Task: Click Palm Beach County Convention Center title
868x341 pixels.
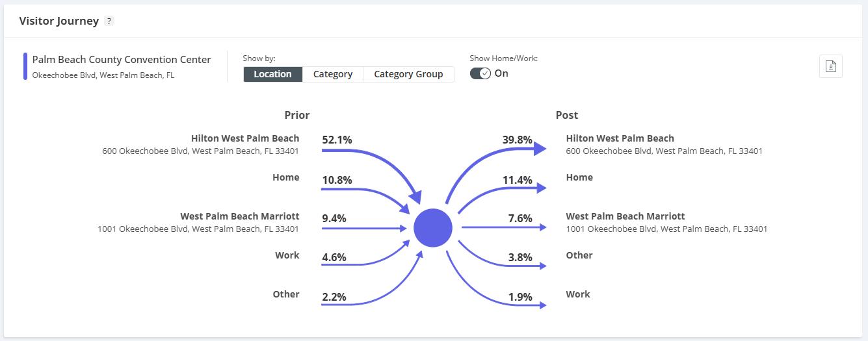Action: pos(122,60)
